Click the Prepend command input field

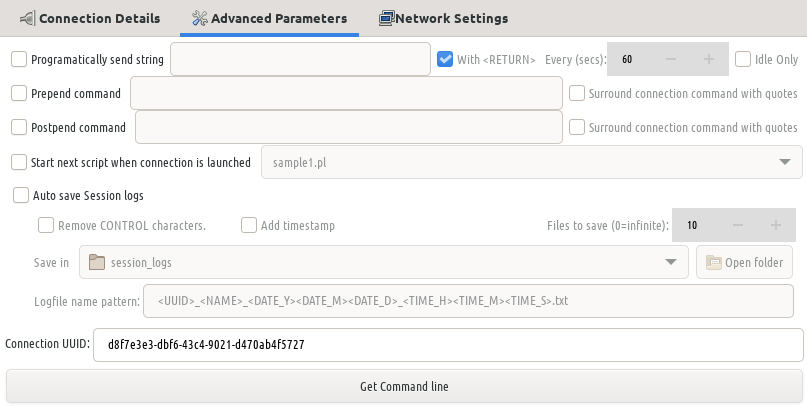coord(346,94)
